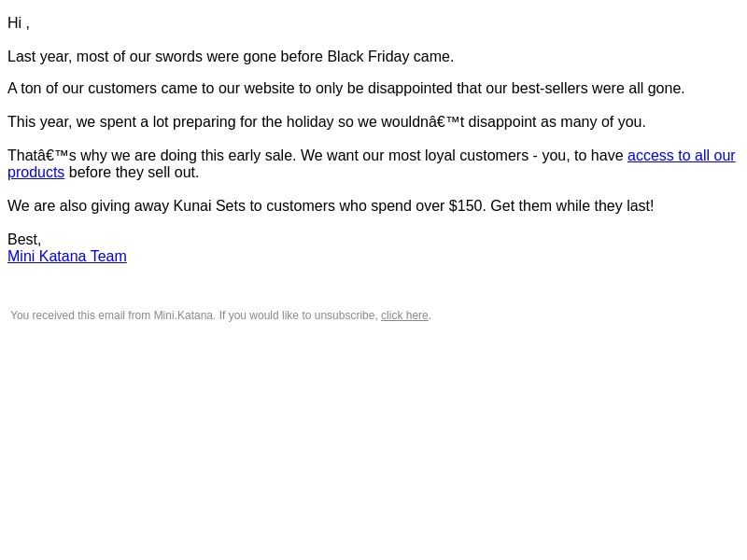The height and width of the screenshot is (560, 747).
Task: Click the 'Mini Katana Team' signature link
Action: 67,256
